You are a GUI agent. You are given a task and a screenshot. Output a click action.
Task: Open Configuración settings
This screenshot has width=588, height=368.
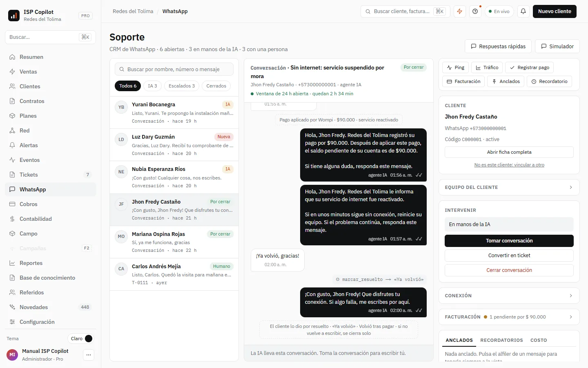(51, 322)
